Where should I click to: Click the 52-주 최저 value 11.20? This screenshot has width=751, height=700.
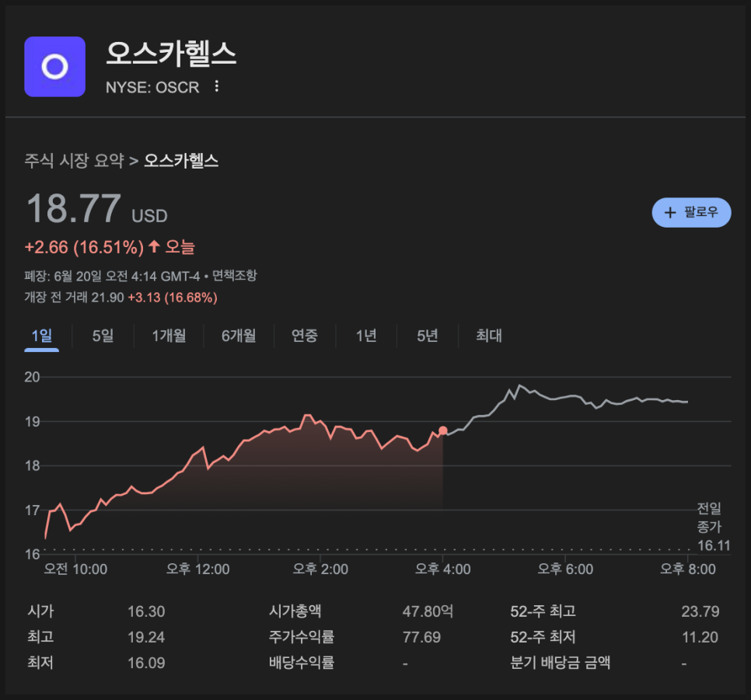700,637
